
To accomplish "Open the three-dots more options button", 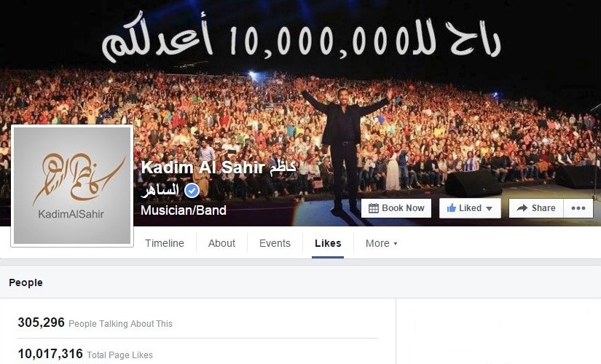I will (x=578, y=208).
